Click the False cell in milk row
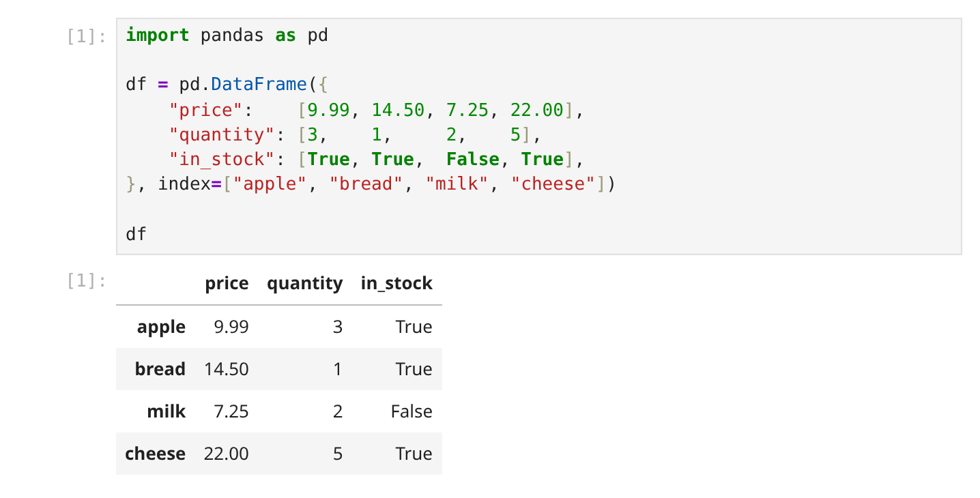The image size is (980, 498). (412, 411)
